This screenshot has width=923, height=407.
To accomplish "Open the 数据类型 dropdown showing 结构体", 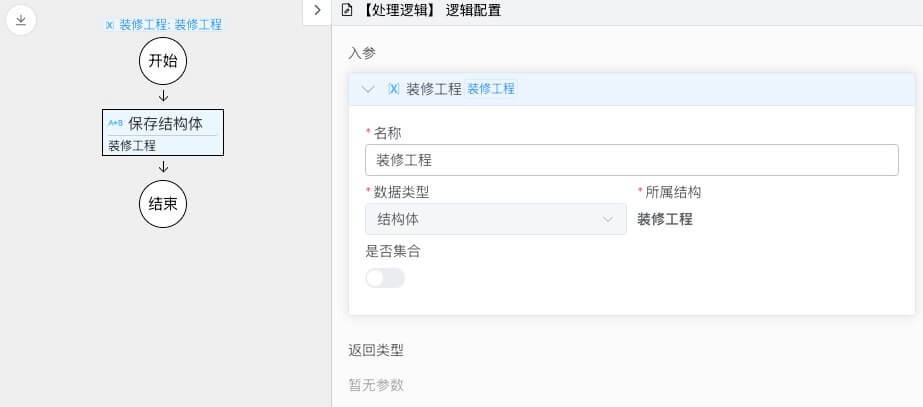I will click(x=496, y=219).
